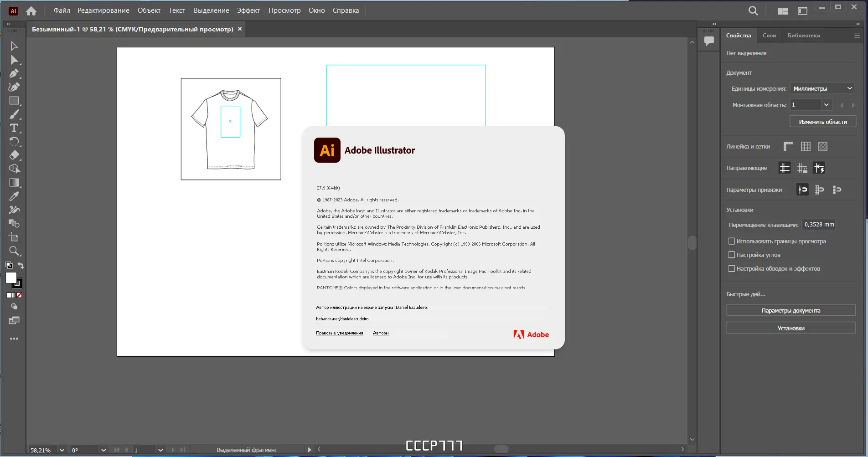
Task: Toggle guides visibility in Properties panel
Action: click(x=785, y=168)
